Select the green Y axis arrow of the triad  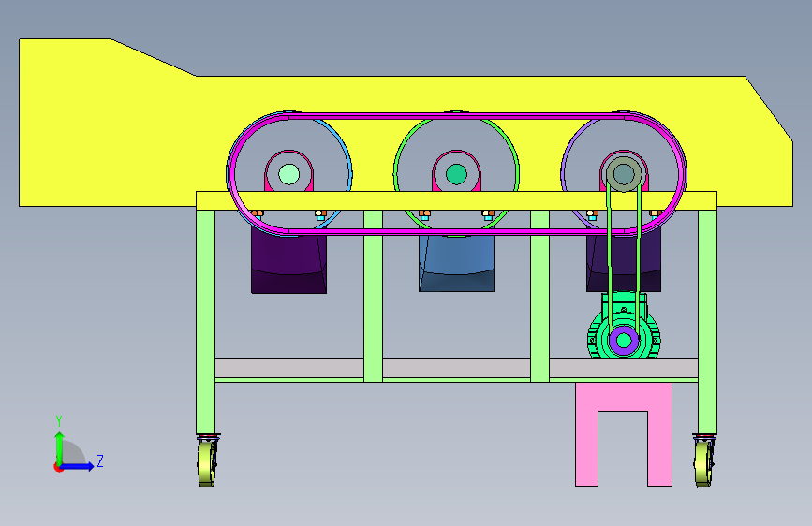60,447
